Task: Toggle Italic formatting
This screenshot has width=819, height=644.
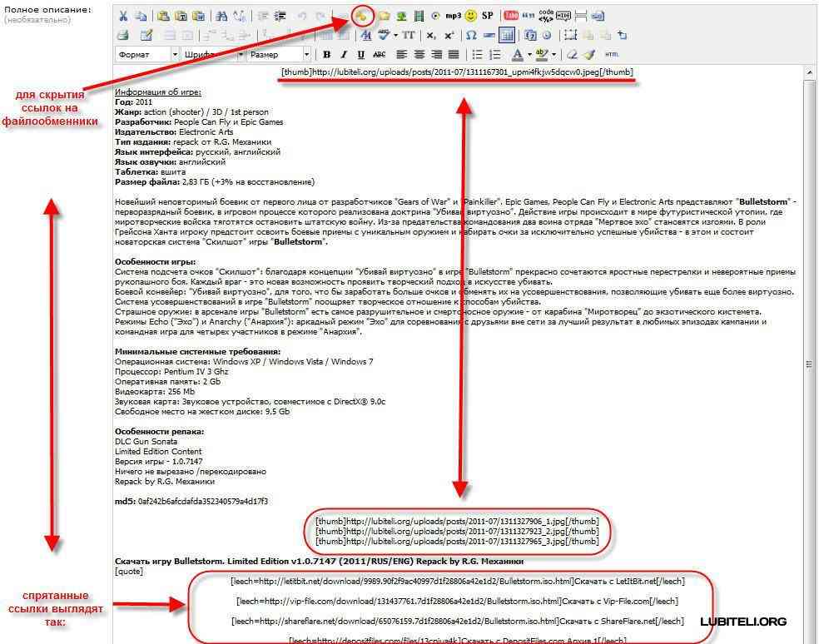Action: coord(344,54)
